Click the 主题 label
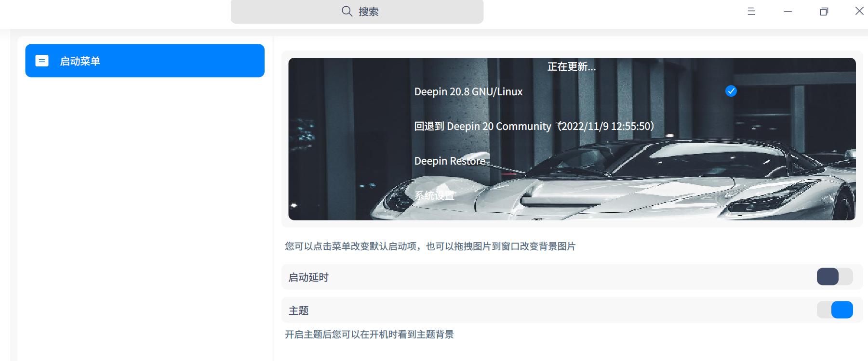The height and width of the screenshot is (361, 868). pos(298,310)
